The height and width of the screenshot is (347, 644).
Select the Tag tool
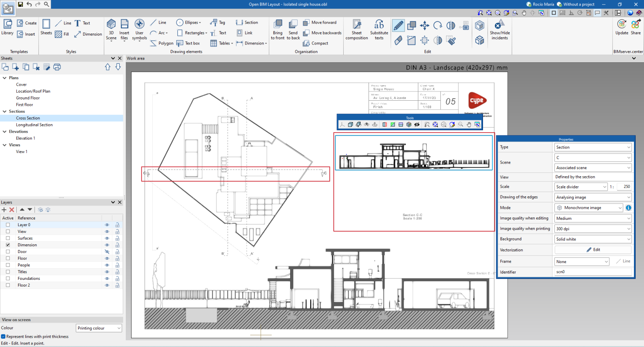point(219,22)
